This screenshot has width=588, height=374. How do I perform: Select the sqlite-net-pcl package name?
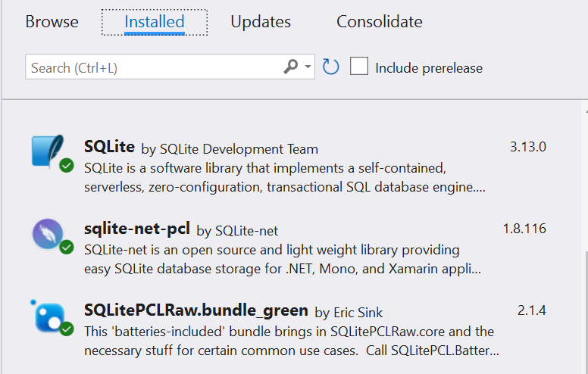pyautogui.click(x=137, y=229)
